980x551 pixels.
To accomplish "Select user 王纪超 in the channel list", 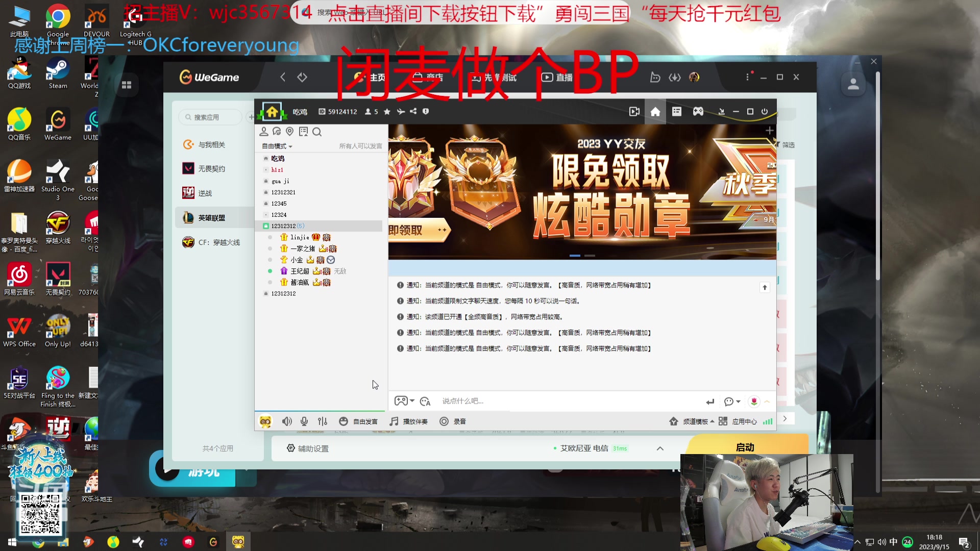I will (x=300, y=271).
